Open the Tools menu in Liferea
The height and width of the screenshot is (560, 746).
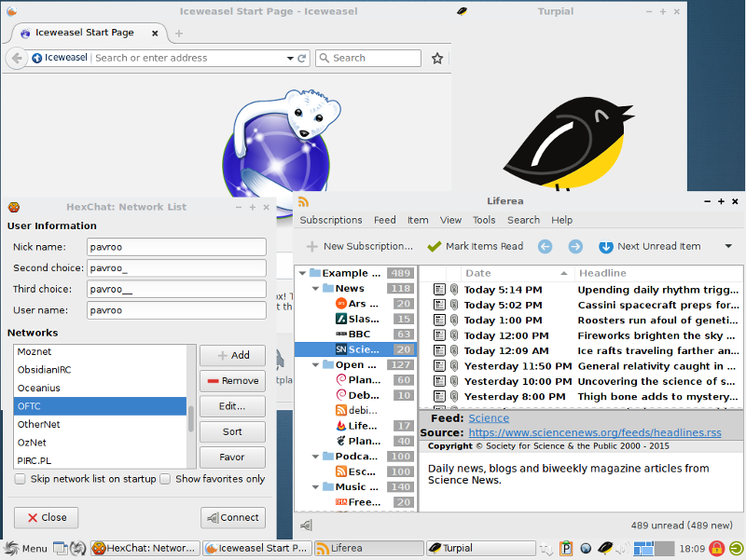point(484,220)
